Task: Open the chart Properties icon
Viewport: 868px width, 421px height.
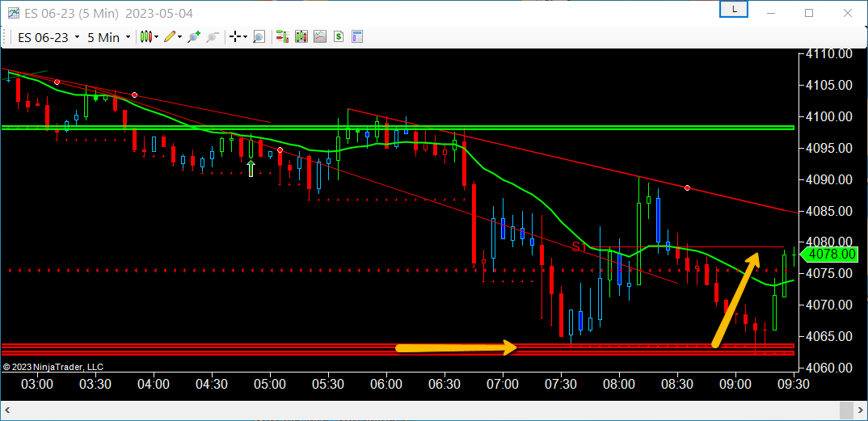Action: pos(357,37)
